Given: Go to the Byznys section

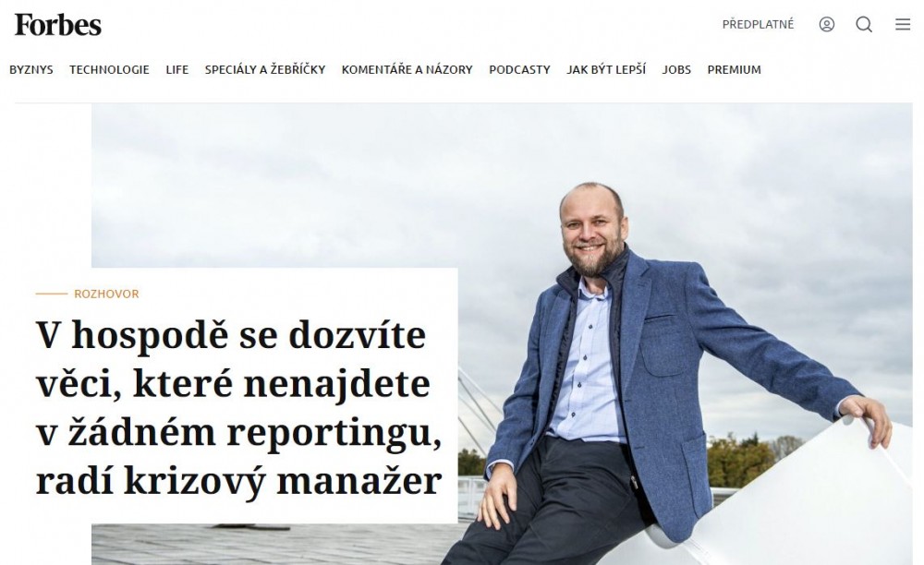Looking at the screenshot, I should 31,69.
